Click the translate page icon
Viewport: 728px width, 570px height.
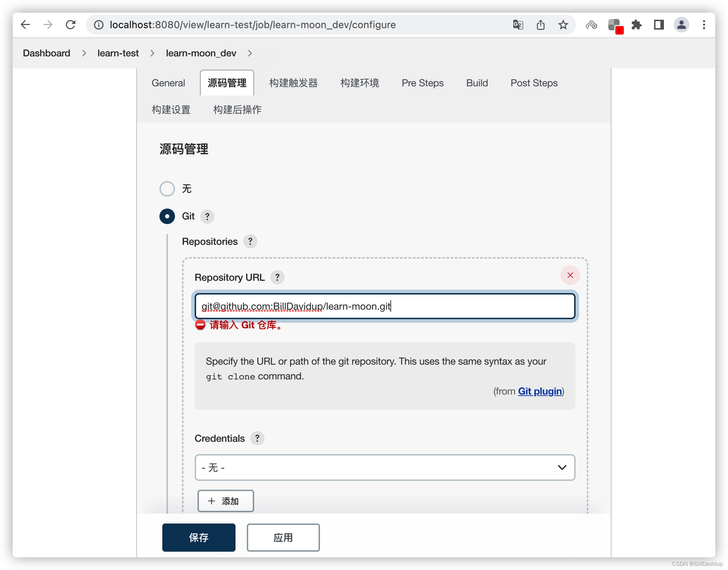tap(518, 25)
